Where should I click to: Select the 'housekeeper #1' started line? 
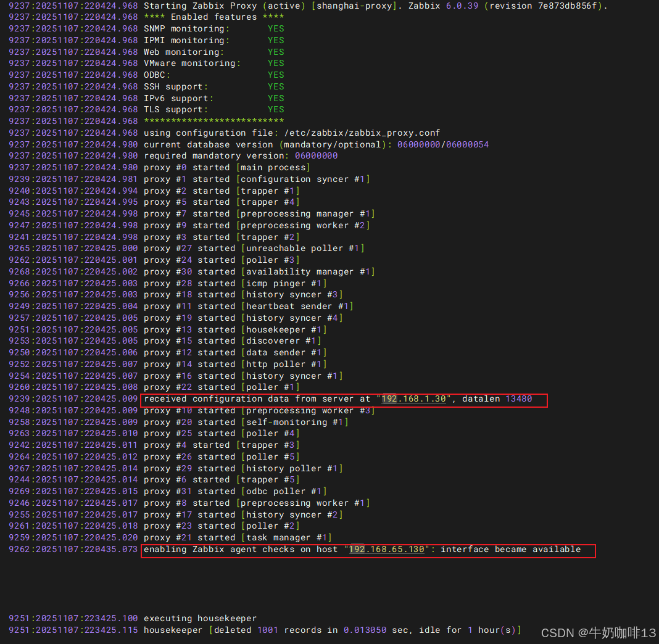[x=168, y=330]
